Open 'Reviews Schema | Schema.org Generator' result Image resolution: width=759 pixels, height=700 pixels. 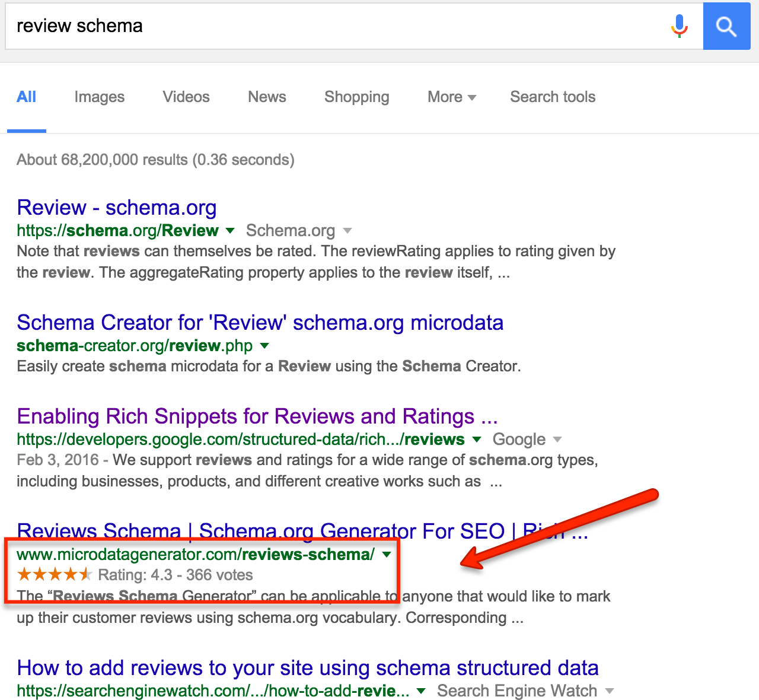pyautogui.click(x=302, y=530)
